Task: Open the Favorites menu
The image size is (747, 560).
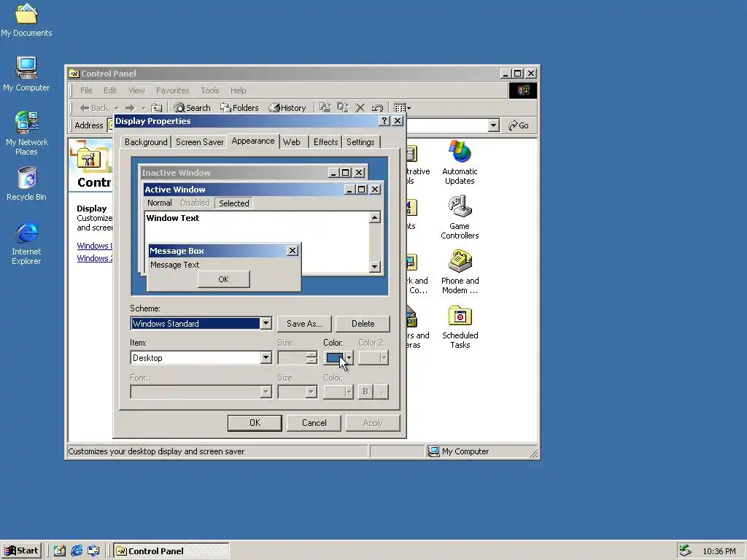Action: (172, 90)
